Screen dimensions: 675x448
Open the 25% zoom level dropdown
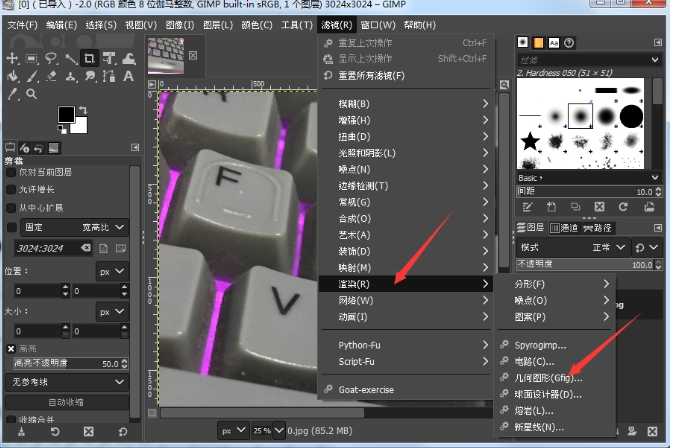point(279,430)
